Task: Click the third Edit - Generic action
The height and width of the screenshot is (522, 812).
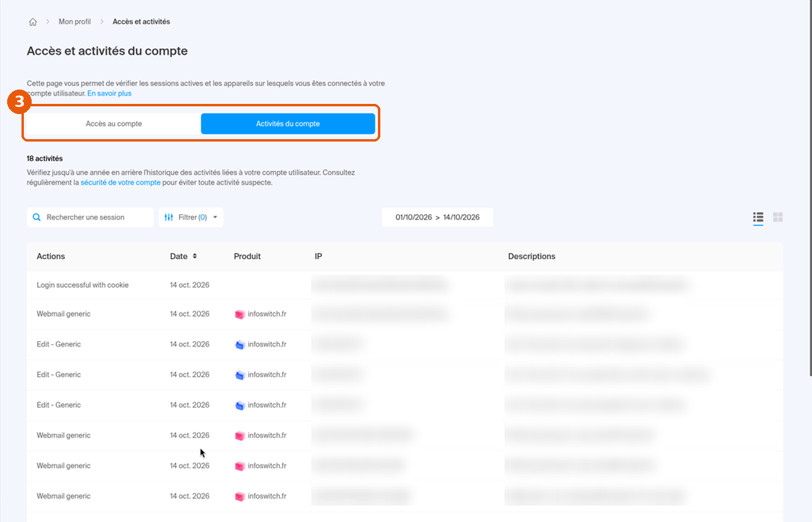Action: coord(59,406)
